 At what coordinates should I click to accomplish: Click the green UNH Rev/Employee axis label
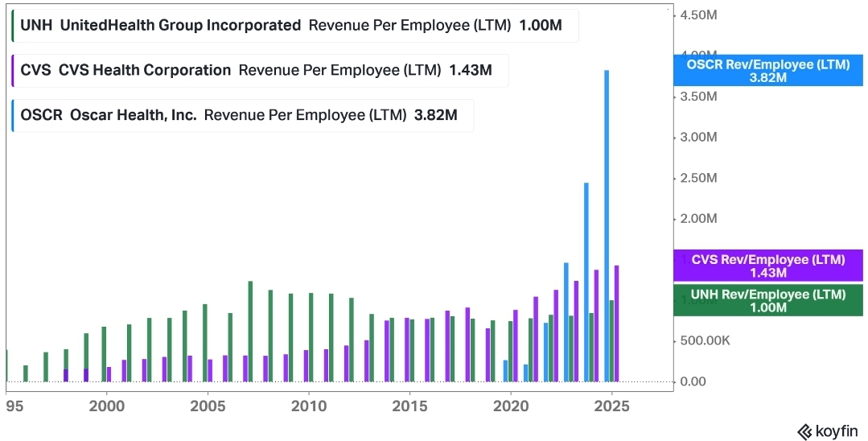(768, 300)
